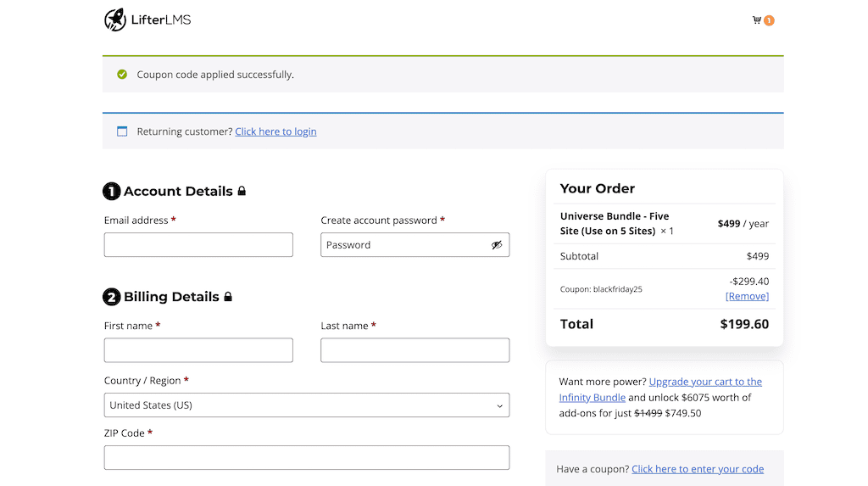The height and width of the screenshot is (486, 868).
Task: Click the 'Country / Region' label
Action: tap(142, 381)
